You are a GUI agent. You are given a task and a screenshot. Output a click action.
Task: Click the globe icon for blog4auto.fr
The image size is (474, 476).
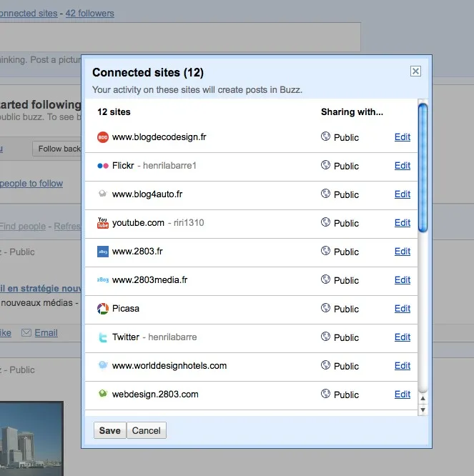pos(325,194)
